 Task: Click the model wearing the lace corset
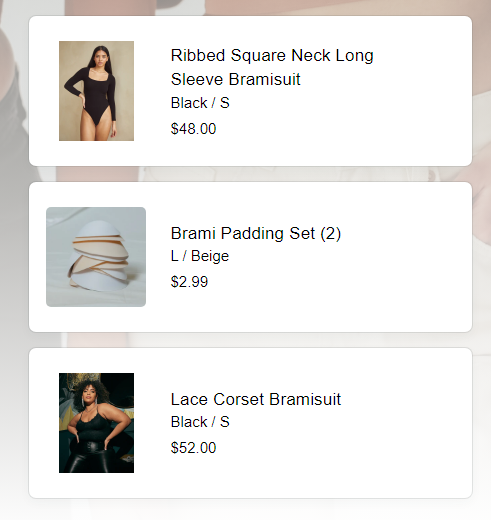coord(97,427)
